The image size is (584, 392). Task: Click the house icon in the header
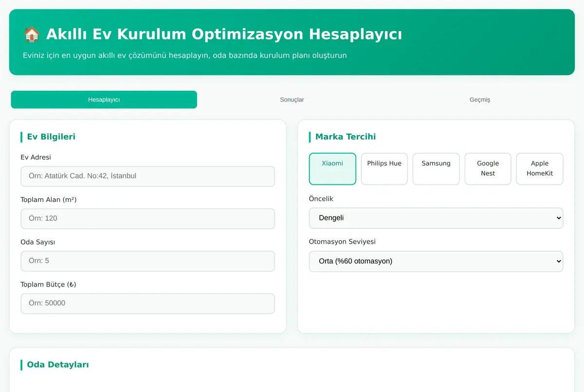32,35
